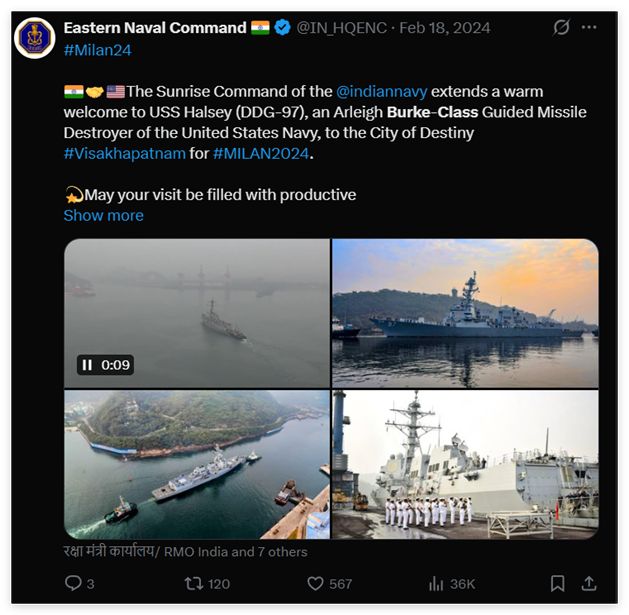Follow the #MILAN2024 hashtag link

[260, 153]
